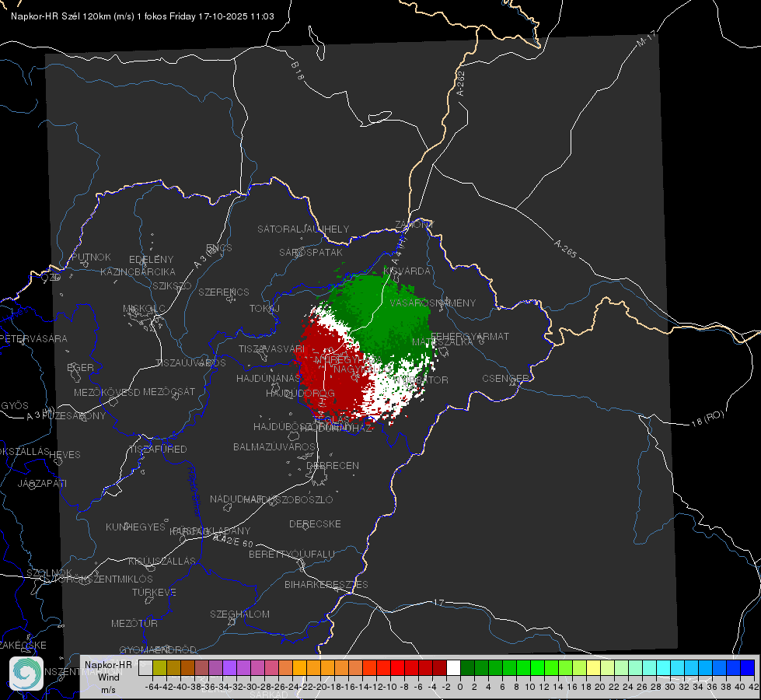Click the KAZINCBARCIKA label
This screenshot has height=700, width=761.
138,271
